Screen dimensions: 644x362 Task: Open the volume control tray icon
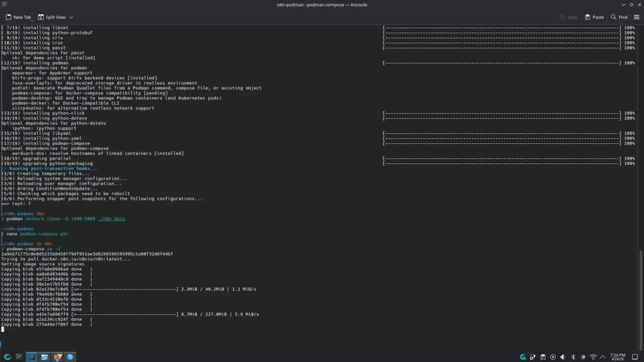click(x=563, y=357)
